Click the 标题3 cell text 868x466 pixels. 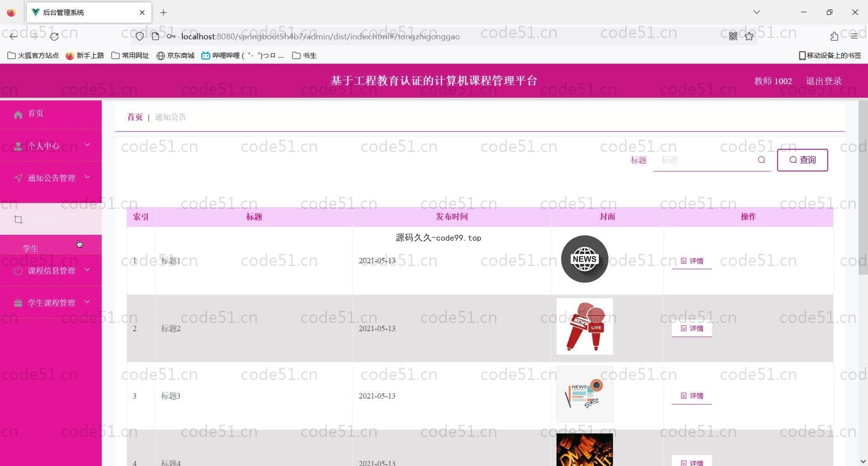[171, 396]
